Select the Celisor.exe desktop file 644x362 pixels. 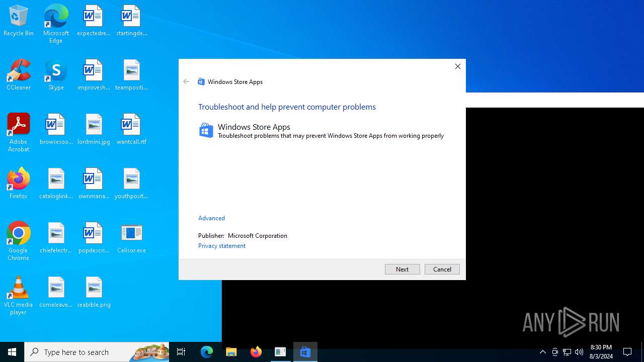point(131,238)
